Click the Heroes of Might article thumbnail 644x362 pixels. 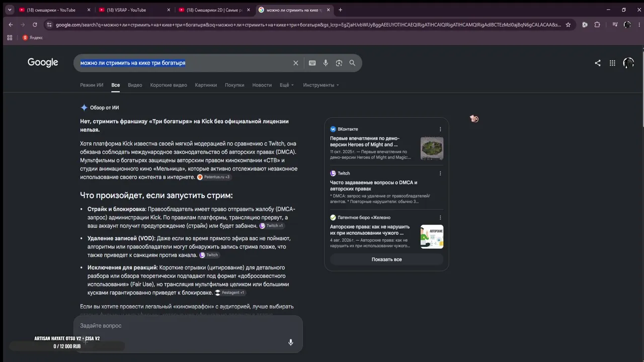tap(432, 148)
